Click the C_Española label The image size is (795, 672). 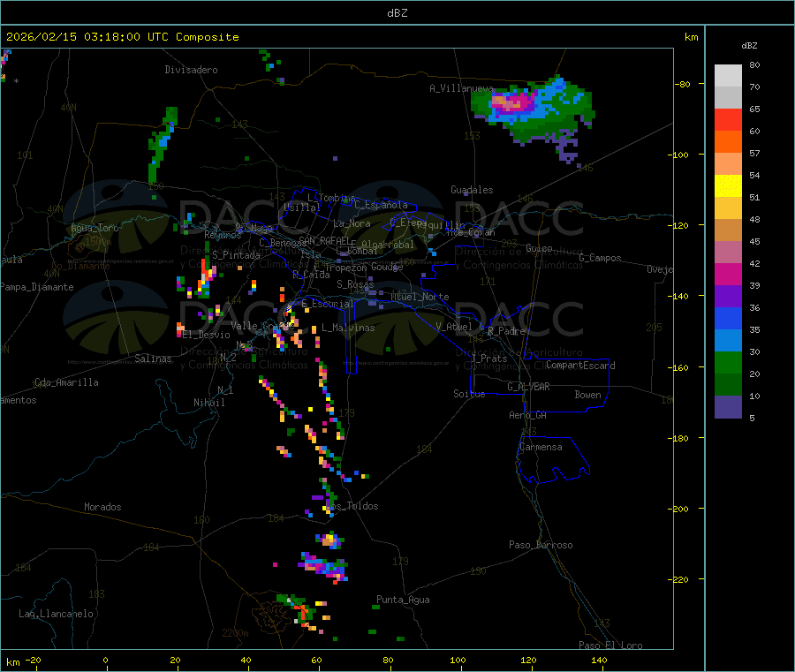coord(381,205)
